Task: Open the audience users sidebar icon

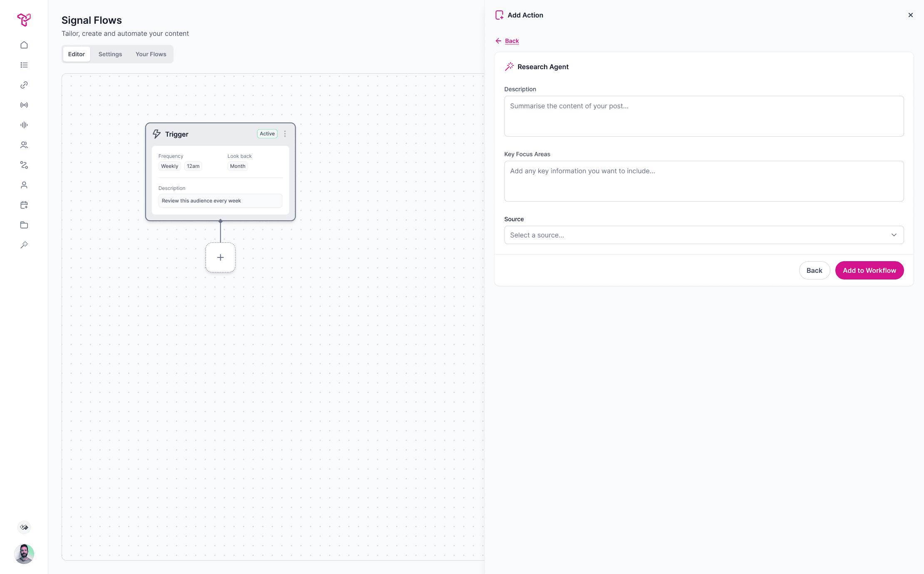Action: (24, 145)
